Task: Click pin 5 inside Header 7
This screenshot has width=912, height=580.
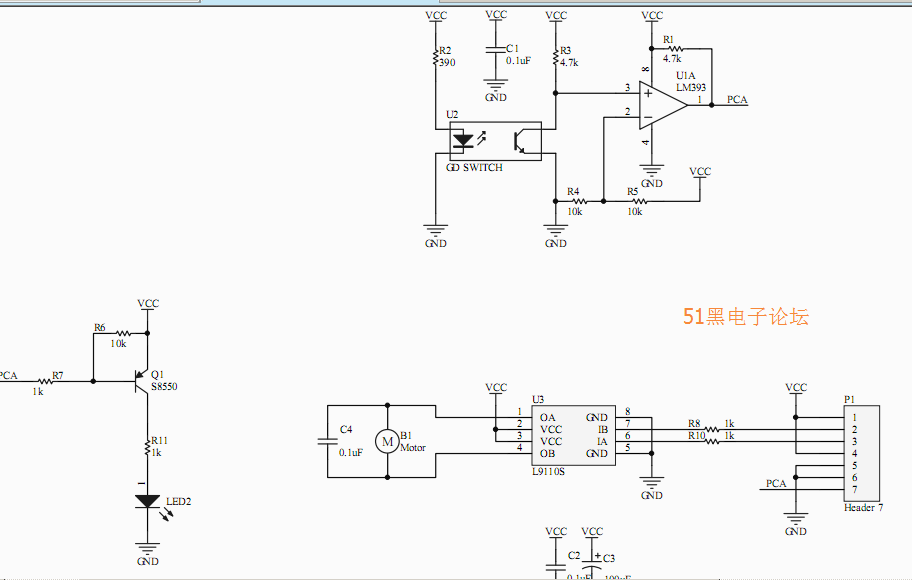Action: pos(854,465)
